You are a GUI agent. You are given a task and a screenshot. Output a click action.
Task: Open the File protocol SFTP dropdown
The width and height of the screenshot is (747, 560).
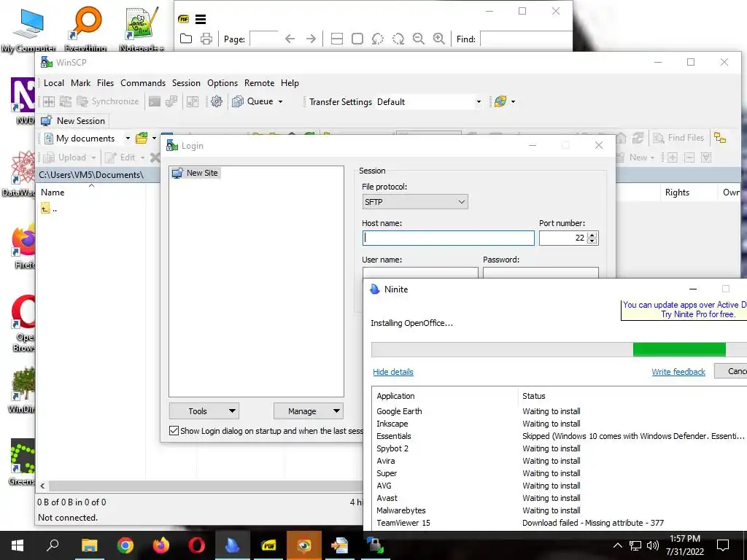415,202
